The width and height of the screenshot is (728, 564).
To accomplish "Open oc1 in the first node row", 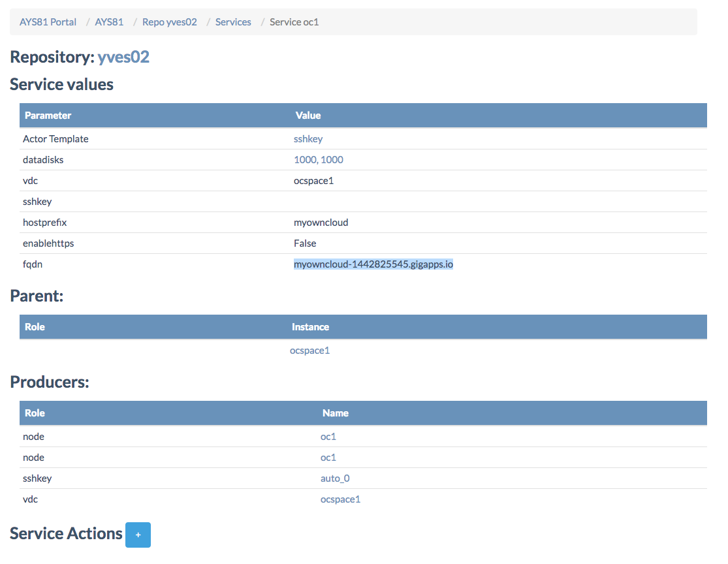I will (x=328, y=437).
